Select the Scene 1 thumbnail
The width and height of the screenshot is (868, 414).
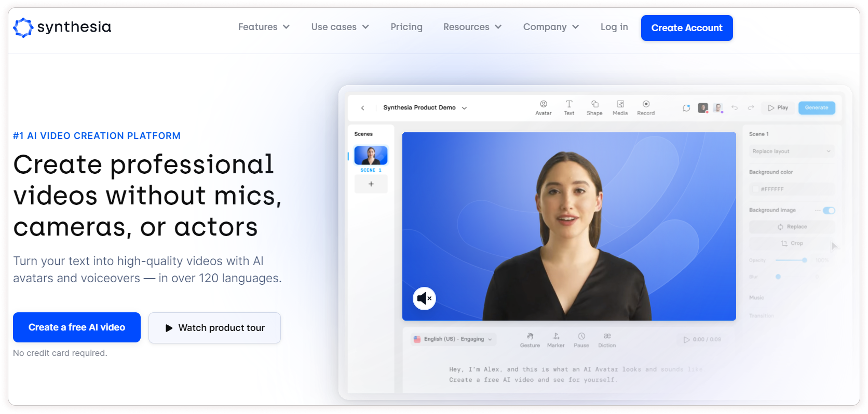(x=371, y=155)
